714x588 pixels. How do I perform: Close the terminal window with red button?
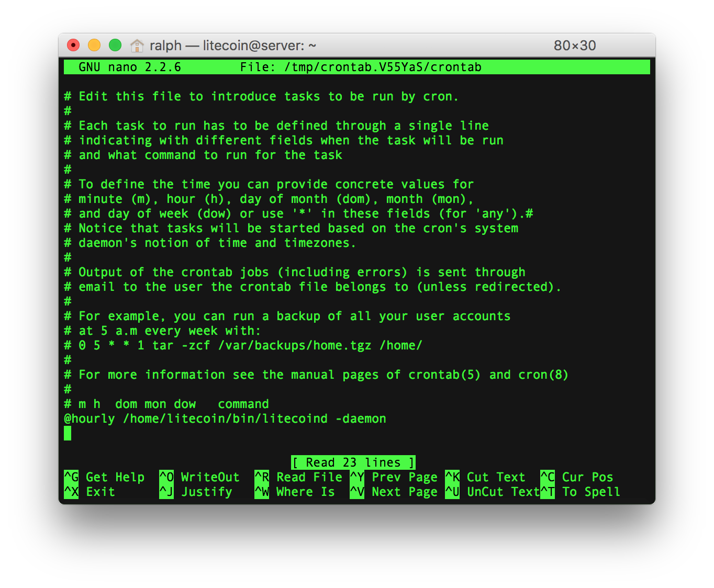pos(73,46)
